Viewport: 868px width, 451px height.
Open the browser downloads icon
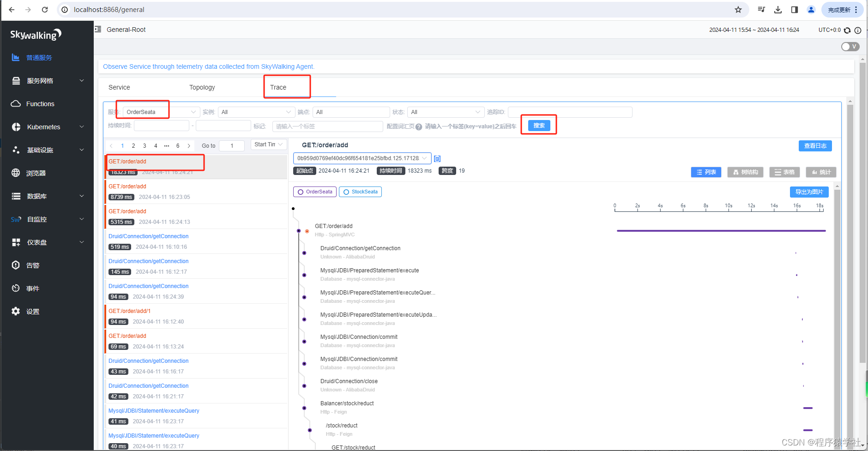coord(778,10)
